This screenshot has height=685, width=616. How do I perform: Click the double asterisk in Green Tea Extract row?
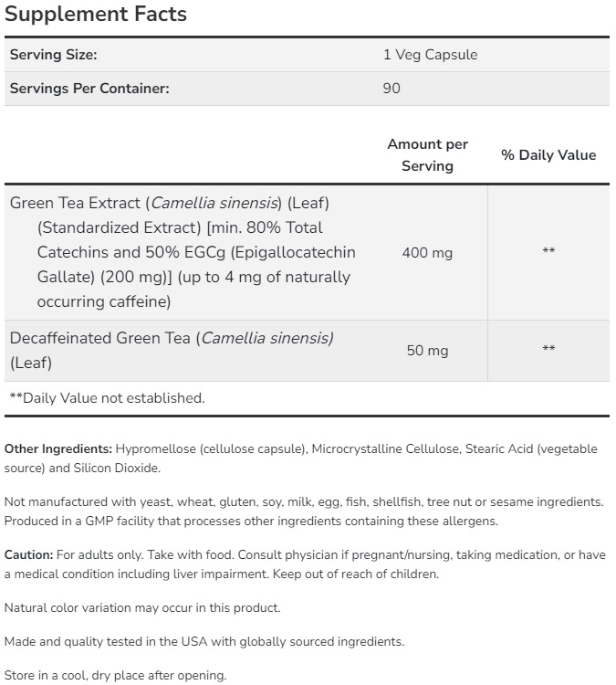[548, 251]
